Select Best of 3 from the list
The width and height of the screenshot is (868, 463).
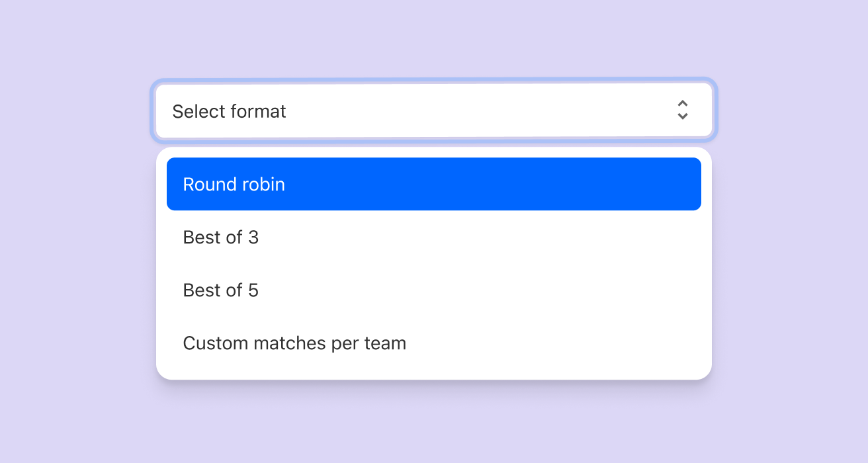(434, 237)
